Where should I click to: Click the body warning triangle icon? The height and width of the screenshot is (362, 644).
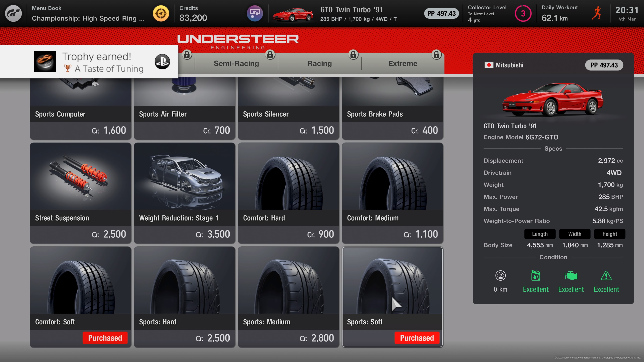606,276
